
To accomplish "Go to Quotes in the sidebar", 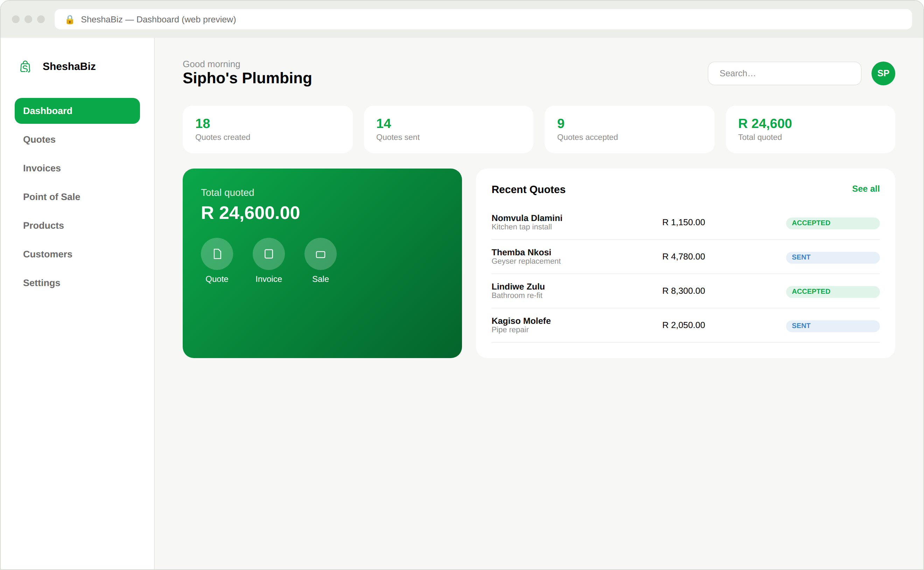I will tap(77, 140).
